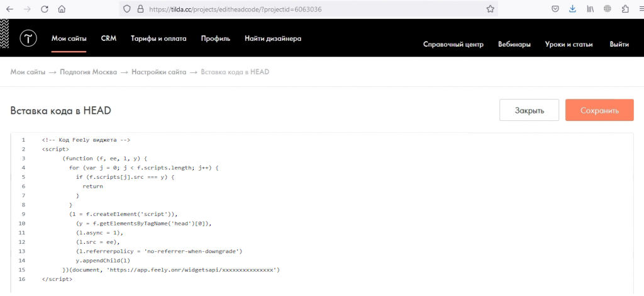Viewport: 644px width, 296px height.
Task: Open the CRM menu item
Action: [109, 38]
